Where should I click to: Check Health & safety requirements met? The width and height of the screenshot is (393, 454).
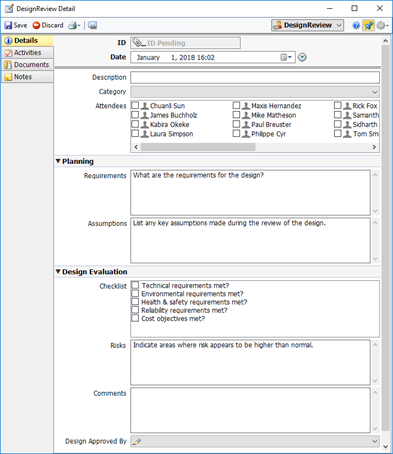click(135, 302)
